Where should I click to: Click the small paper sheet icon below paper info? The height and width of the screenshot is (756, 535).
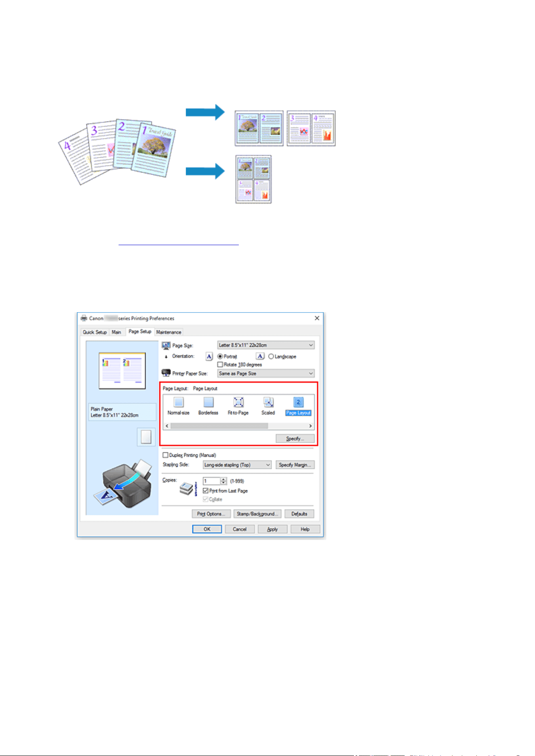pyautogui.click(x=146, y=437)
